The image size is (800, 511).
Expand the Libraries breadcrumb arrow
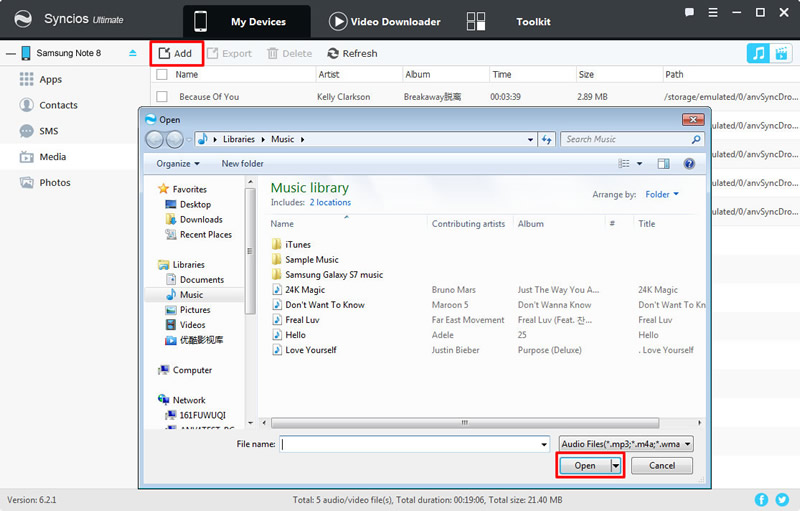263,139
